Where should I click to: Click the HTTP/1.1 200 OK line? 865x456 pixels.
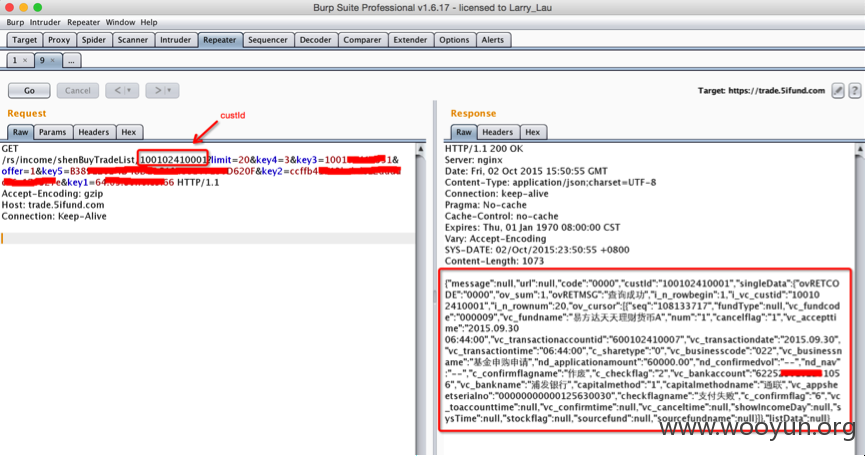click(484, 149)
